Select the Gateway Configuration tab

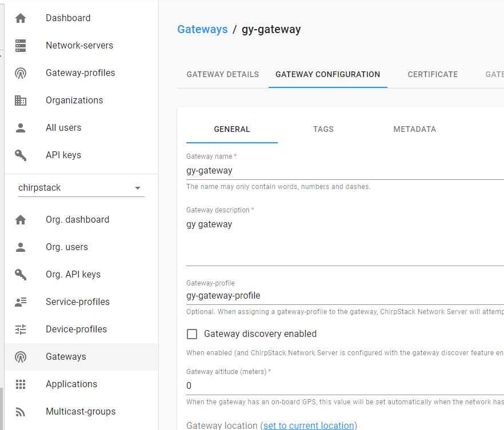click(x=328, y=74)
